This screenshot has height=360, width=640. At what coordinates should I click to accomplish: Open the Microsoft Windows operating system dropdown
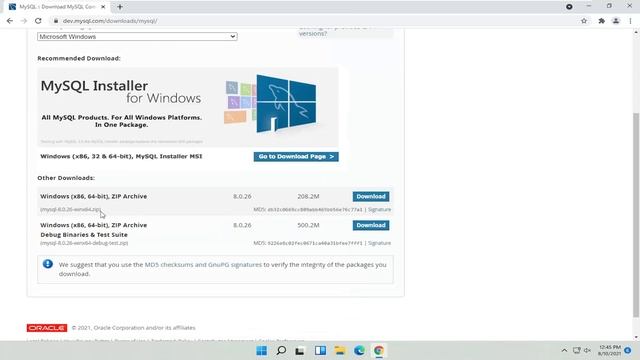[137, 36]
